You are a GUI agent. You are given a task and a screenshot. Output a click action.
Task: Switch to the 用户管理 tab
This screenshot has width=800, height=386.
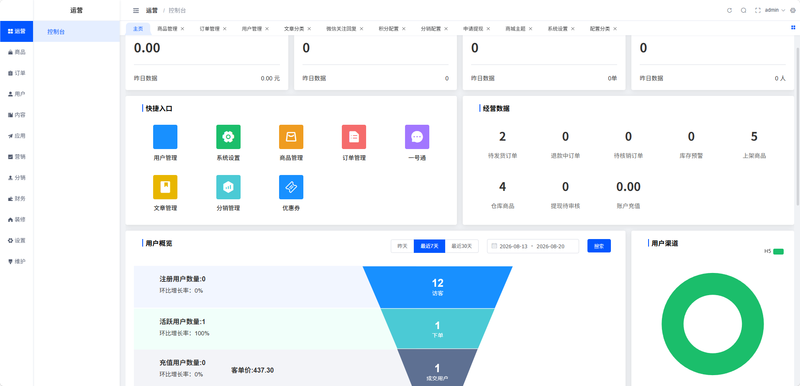tap(252, 29)
